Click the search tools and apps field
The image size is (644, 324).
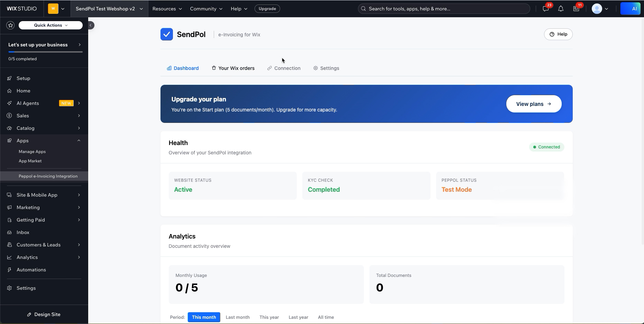tap(444, 9)
